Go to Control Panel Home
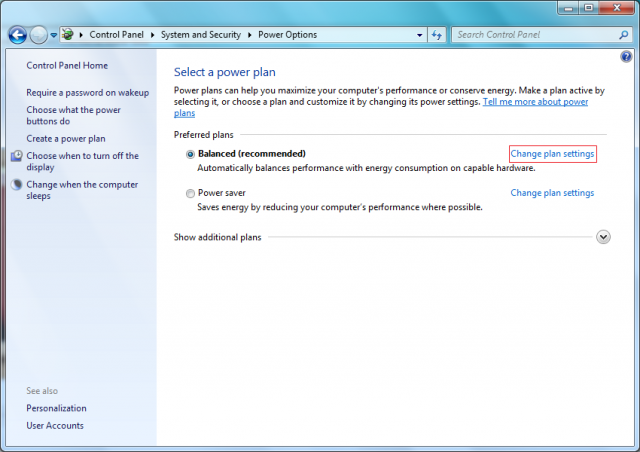The height and width of the screenshot is (452, 640). click(67, 65)
